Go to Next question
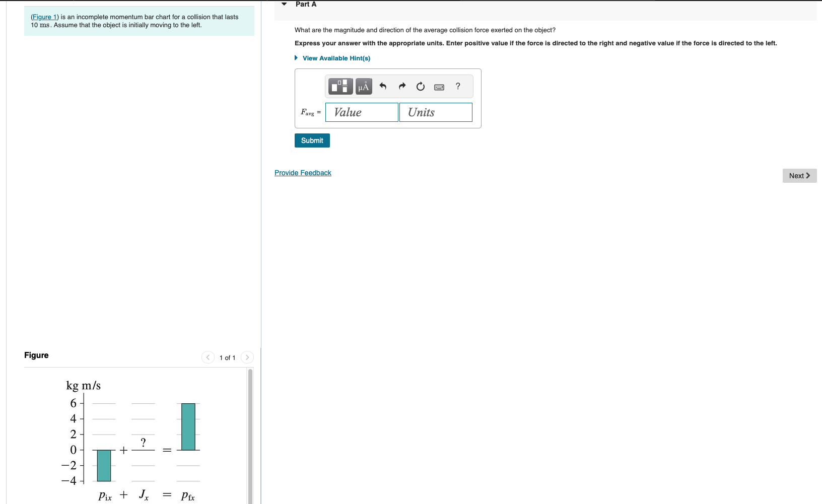Image resolution: width=822 pixels, height=504 pixels. pos(799,176)
